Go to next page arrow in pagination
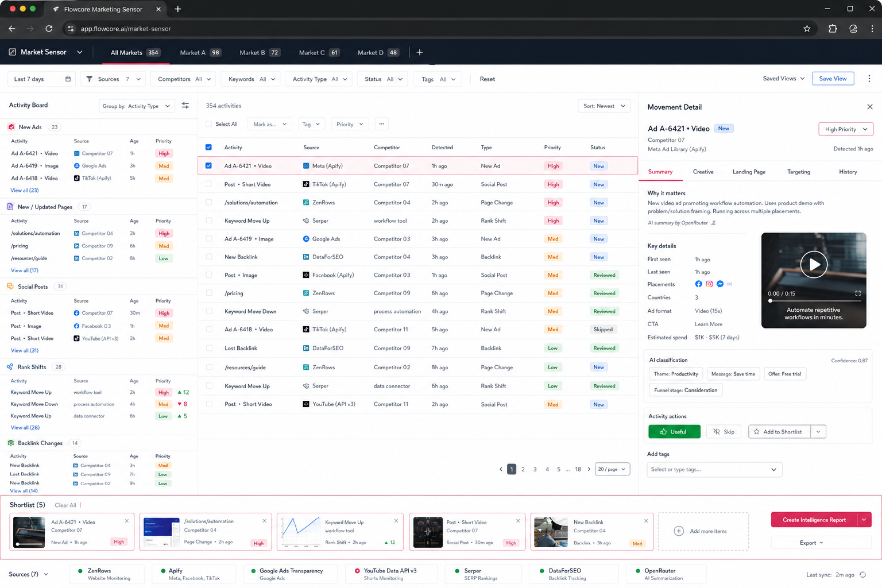The height and width of the screenshot is (588, 882). pyautogui.click(x=589, y=469)
